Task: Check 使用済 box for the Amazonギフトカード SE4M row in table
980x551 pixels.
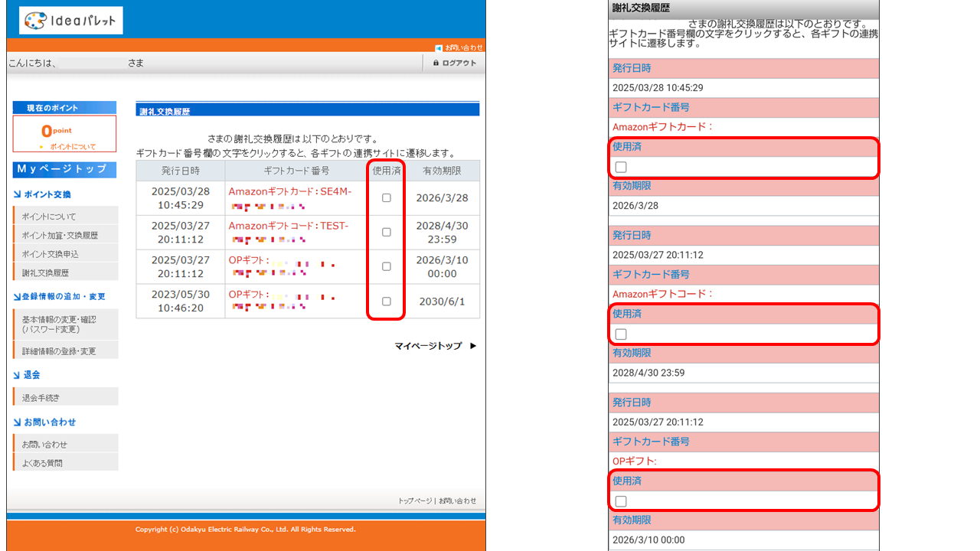Action: coord(386,197)
